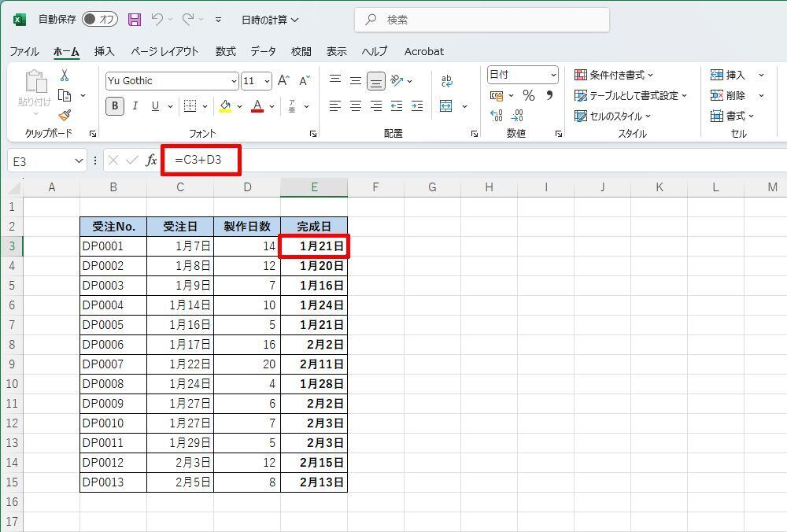Open the セルのスタイル dropdown
Image resolution: width=787 pixels, height=532 pixels.
(612, 116)
